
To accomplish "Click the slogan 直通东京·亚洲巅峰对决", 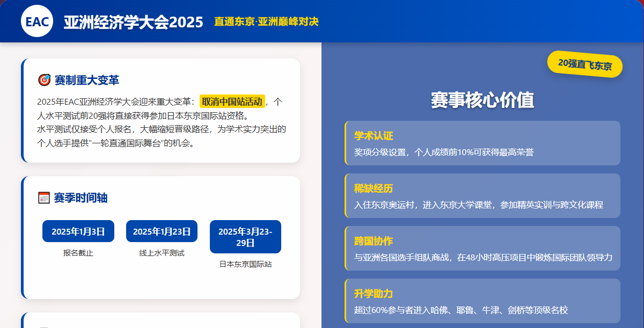I will (266, 22).
